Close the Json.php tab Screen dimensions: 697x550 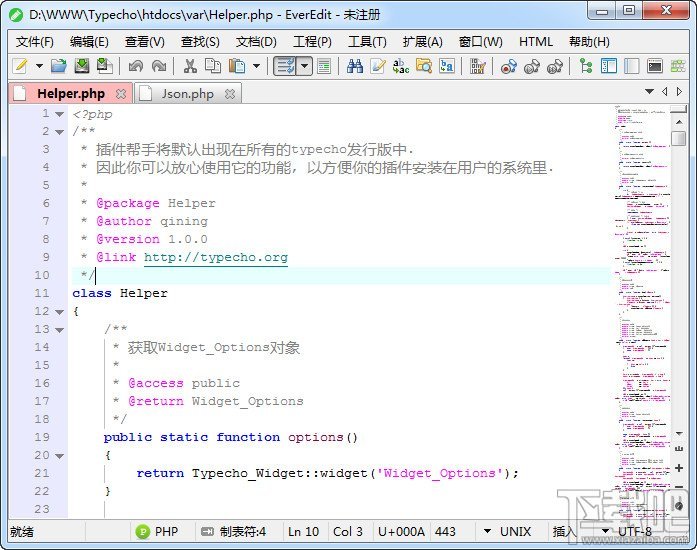click(230, 94)
